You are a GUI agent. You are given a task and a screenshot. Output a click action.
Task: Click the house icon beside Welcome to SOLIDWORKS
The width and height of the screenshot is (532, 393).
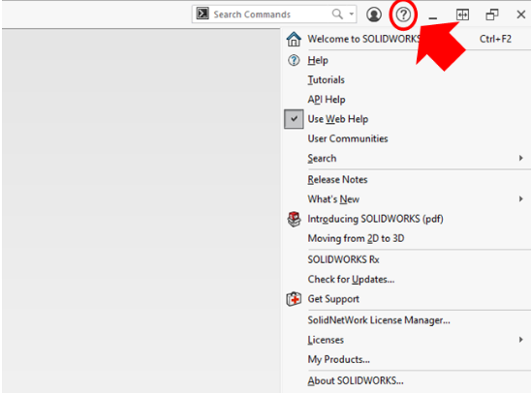coord(294,39)
